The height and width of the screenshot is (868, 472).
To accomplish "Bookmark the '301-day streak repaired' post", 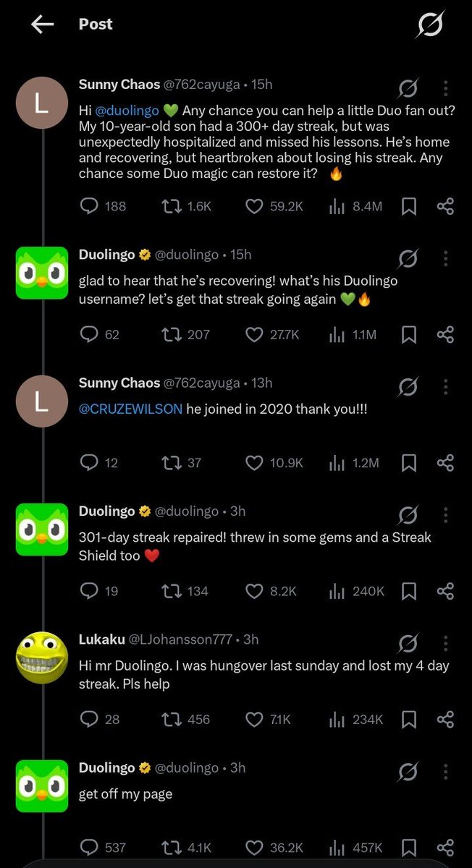I will click(x=408, y=592).
